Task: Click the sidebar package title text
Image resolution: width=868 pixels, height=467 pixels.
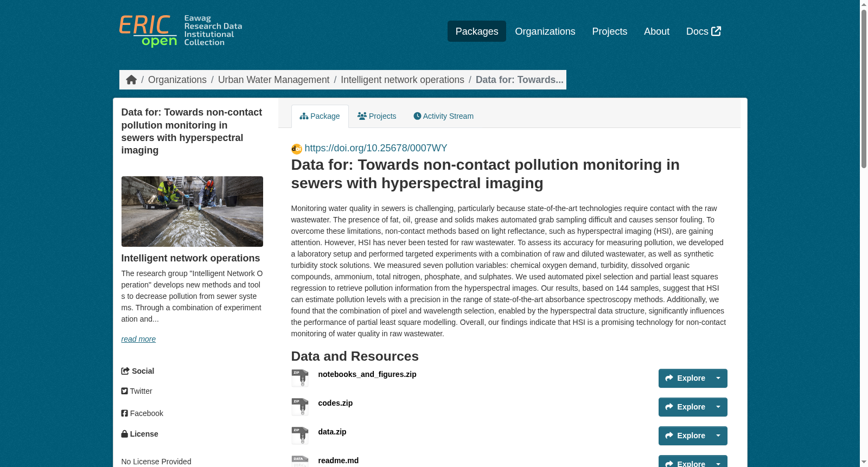Action: [x=192, y=131]
